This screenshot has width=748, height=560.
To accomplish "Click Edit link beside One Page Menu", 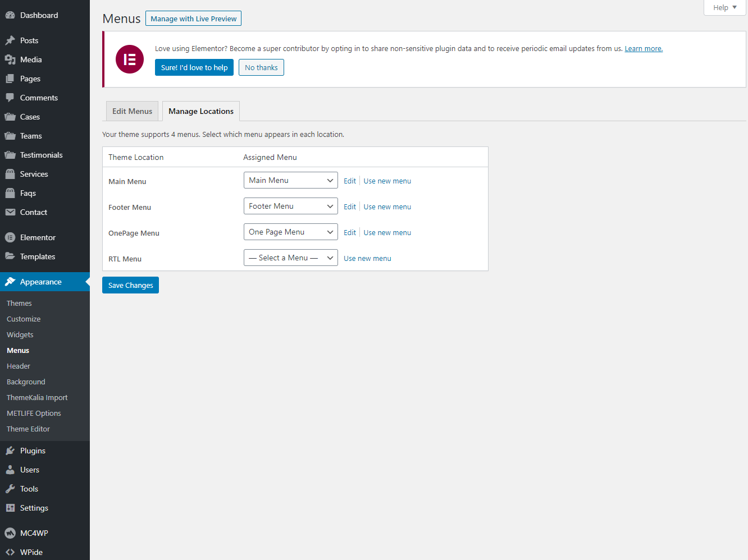I will tap(349, 232).
